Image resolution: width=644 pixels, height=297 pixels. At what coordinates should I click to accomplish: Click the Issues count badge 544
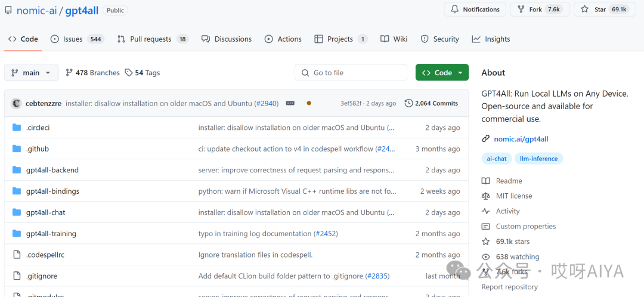[95, 39]
